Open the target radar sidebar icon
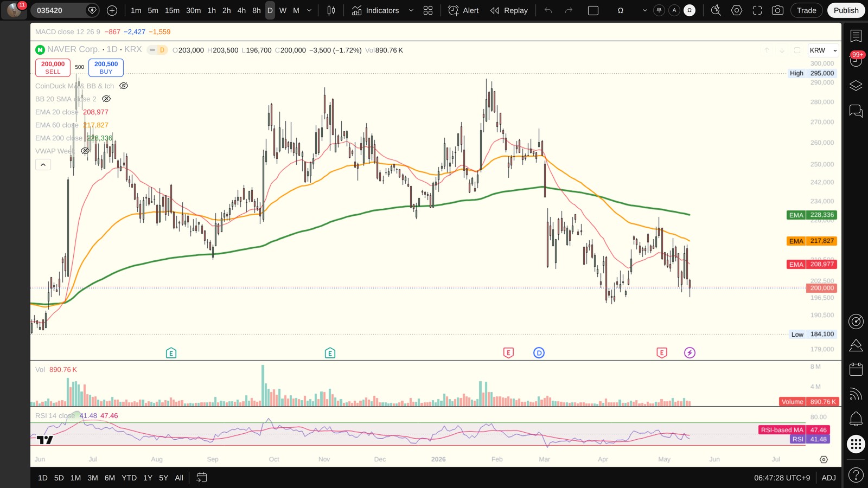The image size is (868, 488). [856, 322]
